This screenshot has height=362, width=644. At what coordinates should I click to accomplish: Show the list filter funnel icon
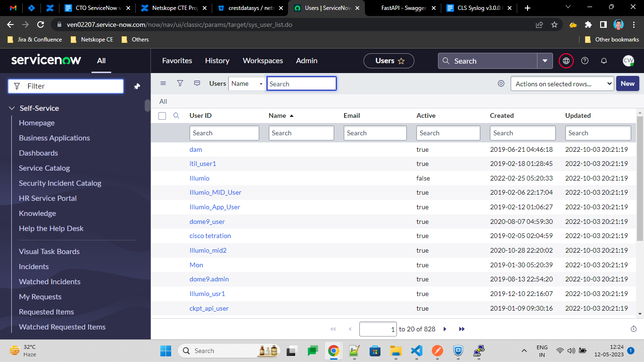pyautogui.click(x=180, y=83)
